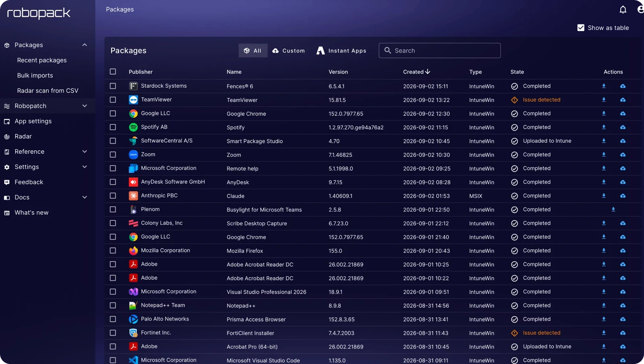Click the robopack logo
The width and height of the screenshot is (644, 364).
click(39, 13)
